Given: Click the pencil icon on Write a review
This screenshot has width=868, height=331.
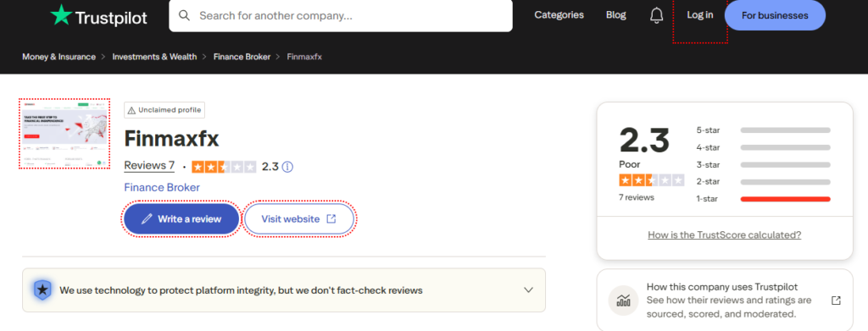Looking at the screenshot, I should (147, 218).
